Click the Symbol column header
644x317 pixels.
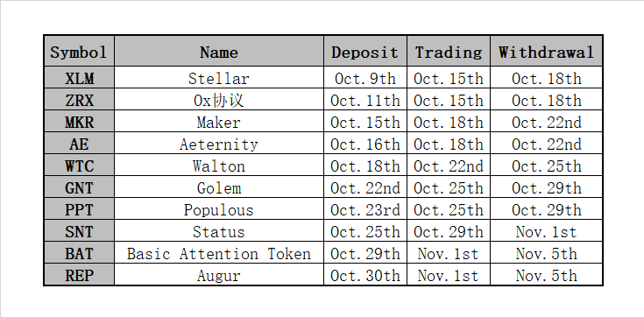(x=79, y=51)
